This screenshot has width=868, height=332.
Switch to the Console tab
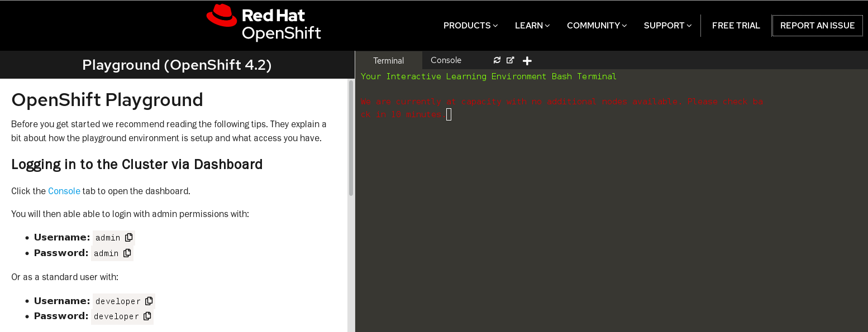(x=446, y=60)
